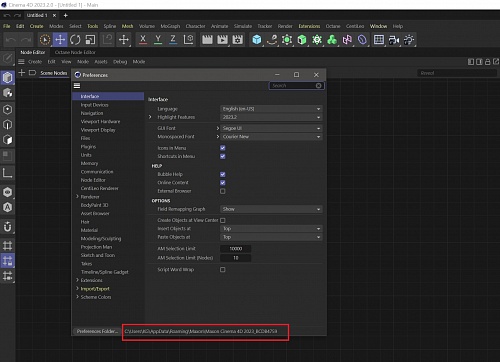
Task: Toggle Shortcuts in Menu checkbox
Action: 223,156
